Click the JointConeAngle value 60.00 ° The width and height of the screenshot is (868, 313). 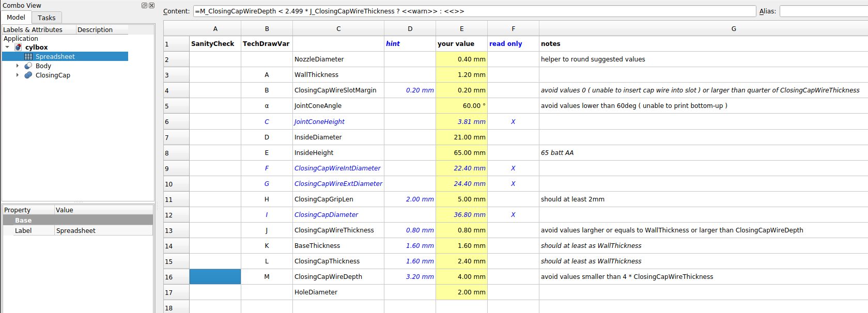click(x=461, y=106)
